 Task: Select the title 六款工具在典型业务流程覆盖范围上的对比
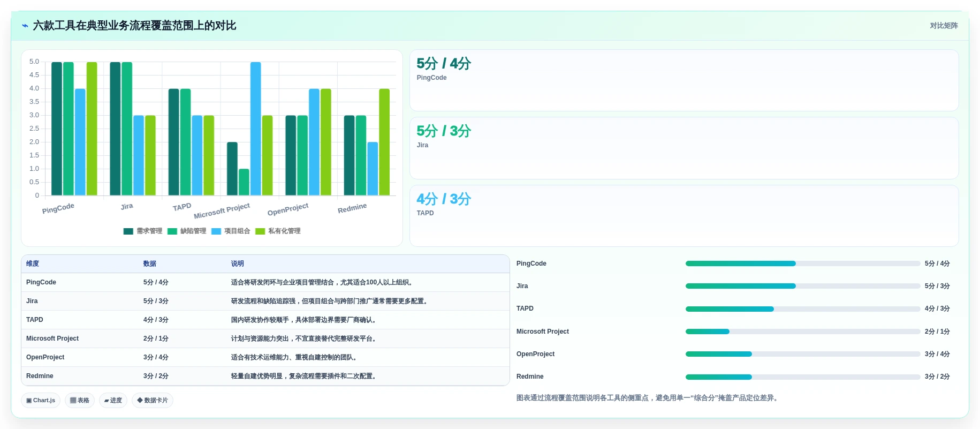tap(134, 26)
